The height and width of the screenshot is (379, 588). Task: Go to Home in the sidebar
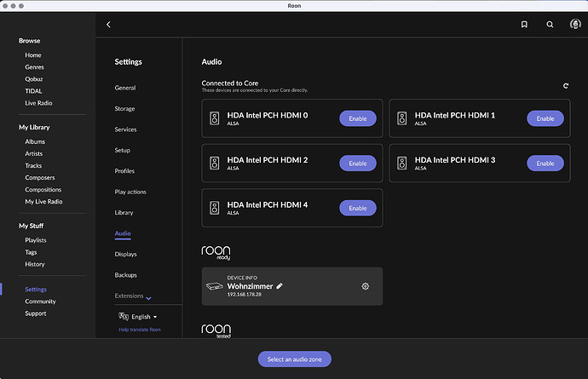tap(33, 55)
